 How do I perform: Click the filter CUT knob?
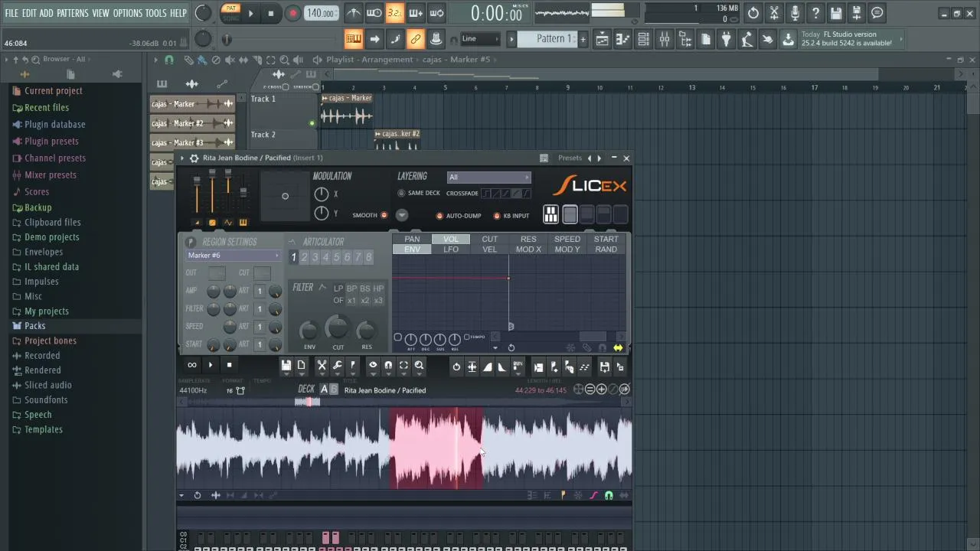point(338,329)
